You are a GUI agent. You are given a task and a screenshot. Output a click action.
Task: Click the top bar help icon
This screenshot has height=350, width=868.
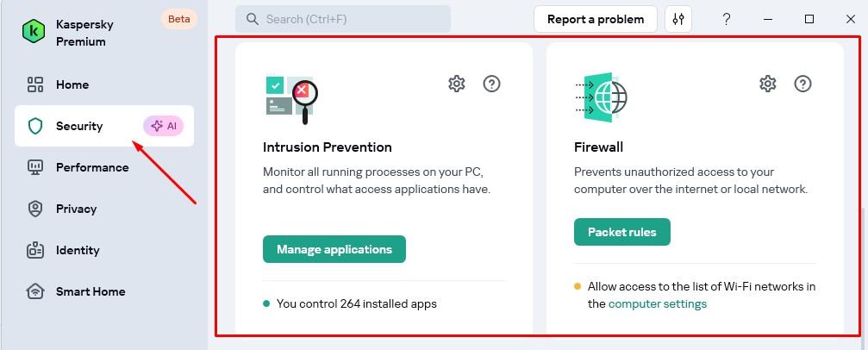point(727,19)
